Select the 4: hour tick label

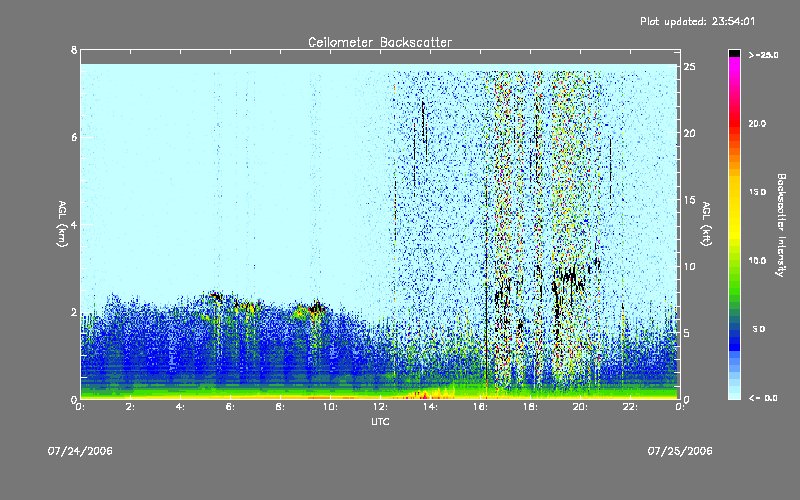point(180,407)
